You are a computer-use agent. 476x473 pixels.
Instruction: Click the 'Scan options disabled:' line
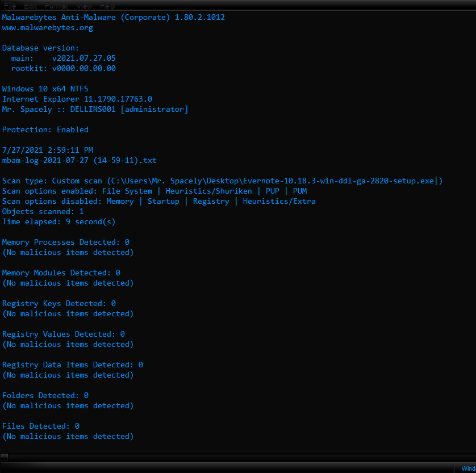(159, 202)
